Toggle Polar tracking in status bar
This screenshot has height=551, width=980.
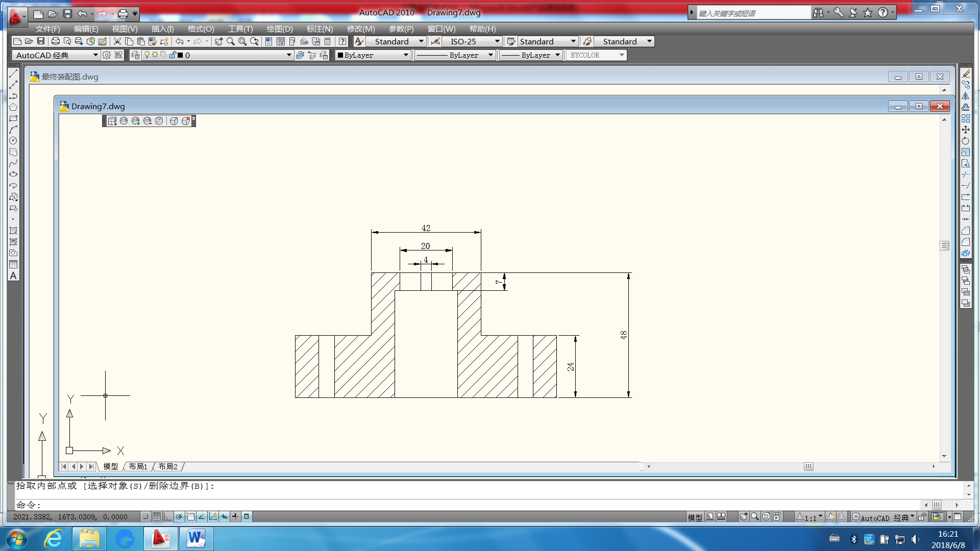tap(179, 517)
